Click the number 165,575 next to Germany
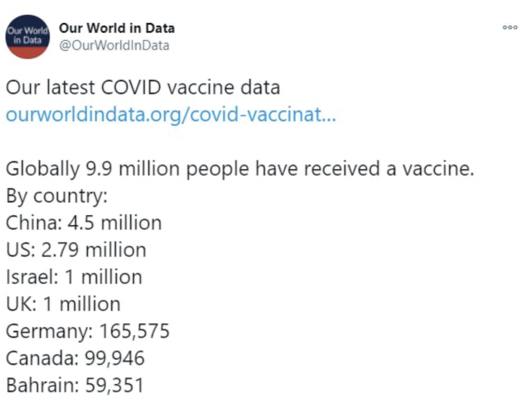The image size is (532, 402). click(x=134, y=331)
